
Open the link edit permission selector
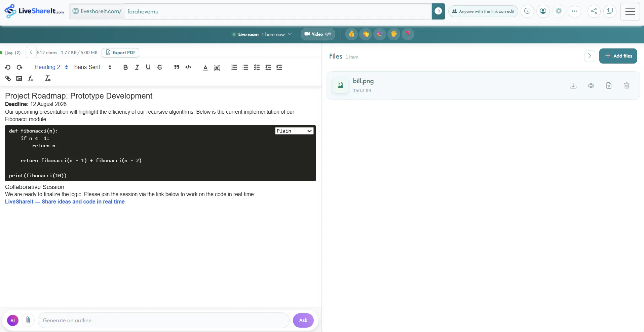pos(483,11)
